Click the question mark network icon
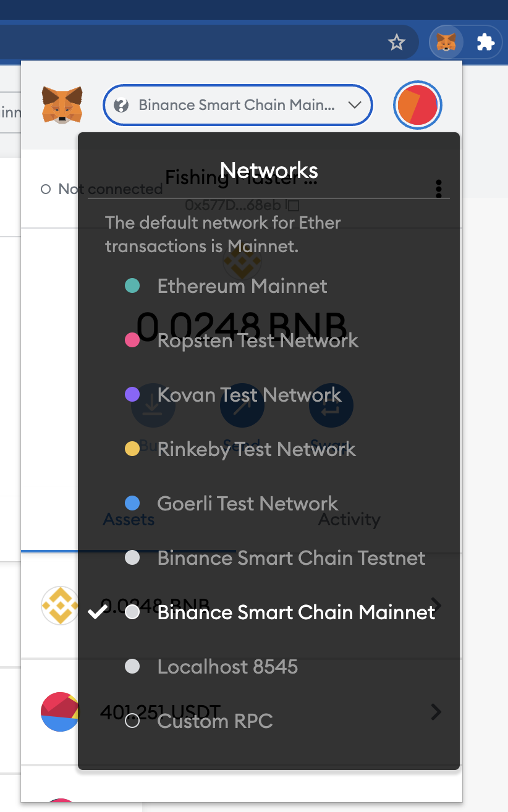The image size is (508, 812). [121, 105]
